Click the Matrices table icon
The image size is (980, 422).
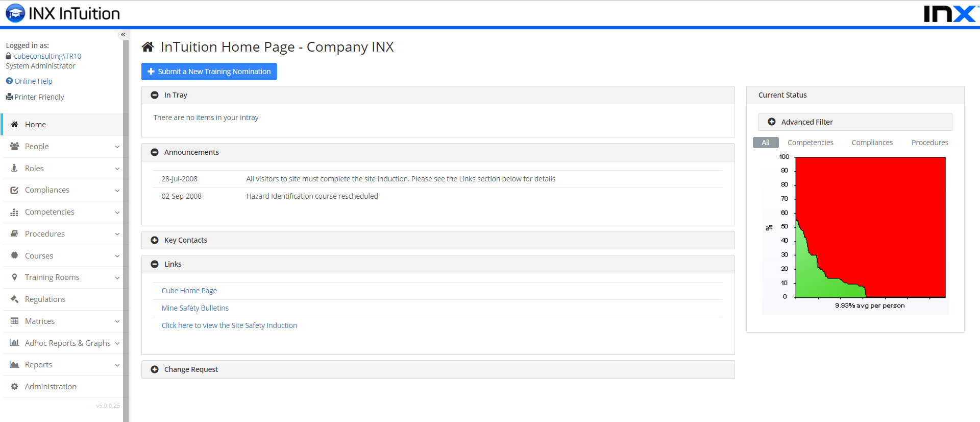(x=14, y=321)
